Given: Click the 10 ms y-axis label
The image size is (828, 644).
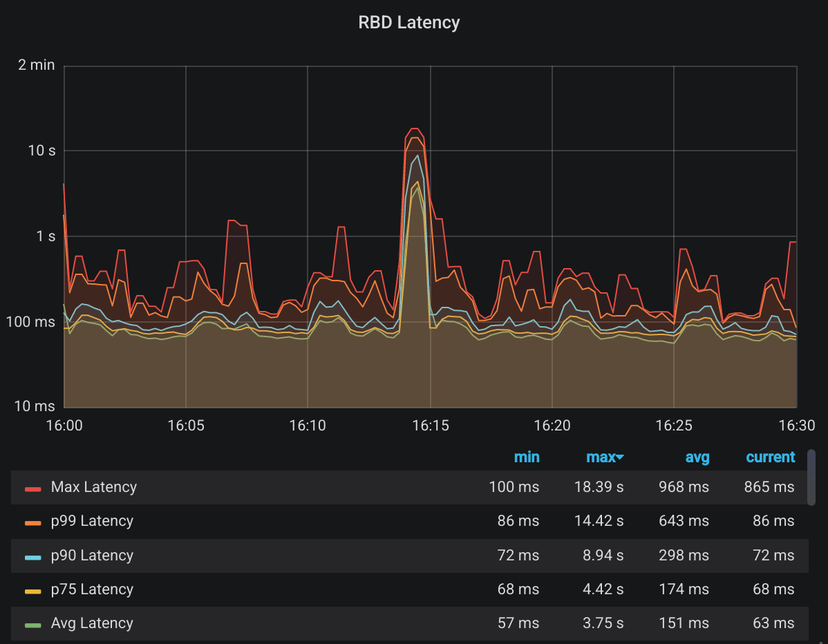Looking at the screenshot, I should 35,406.
